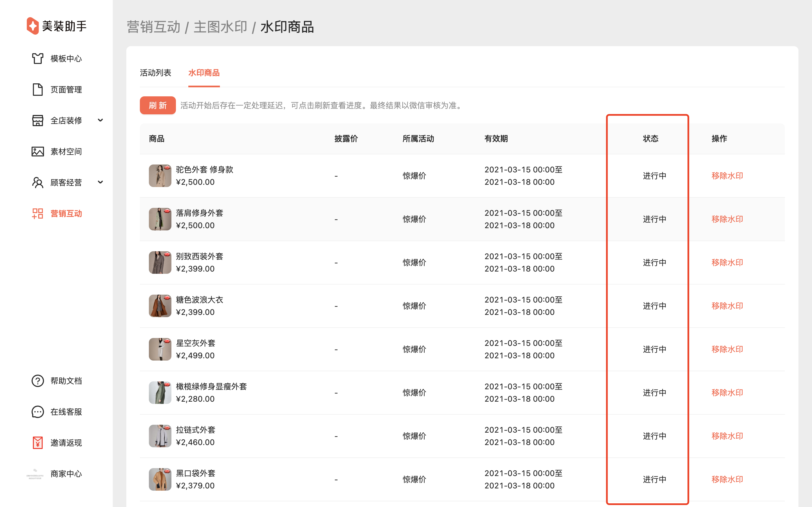Click the 美装助手 logo icon
This screenshot has height=507, width=812.
pyautogui.click(x=32, y=26)
